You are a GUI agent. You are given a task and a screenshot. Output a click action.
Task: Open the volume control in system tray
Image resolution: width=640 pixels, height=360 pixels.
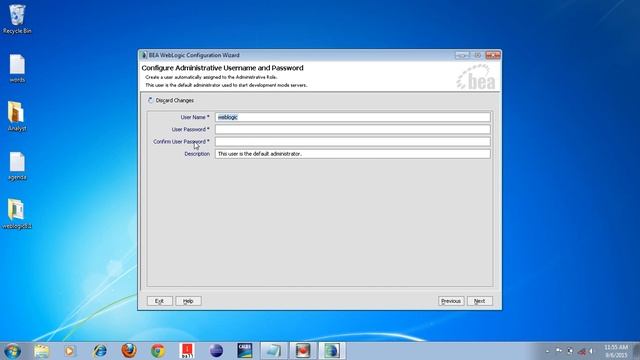[x=591, y=351]
